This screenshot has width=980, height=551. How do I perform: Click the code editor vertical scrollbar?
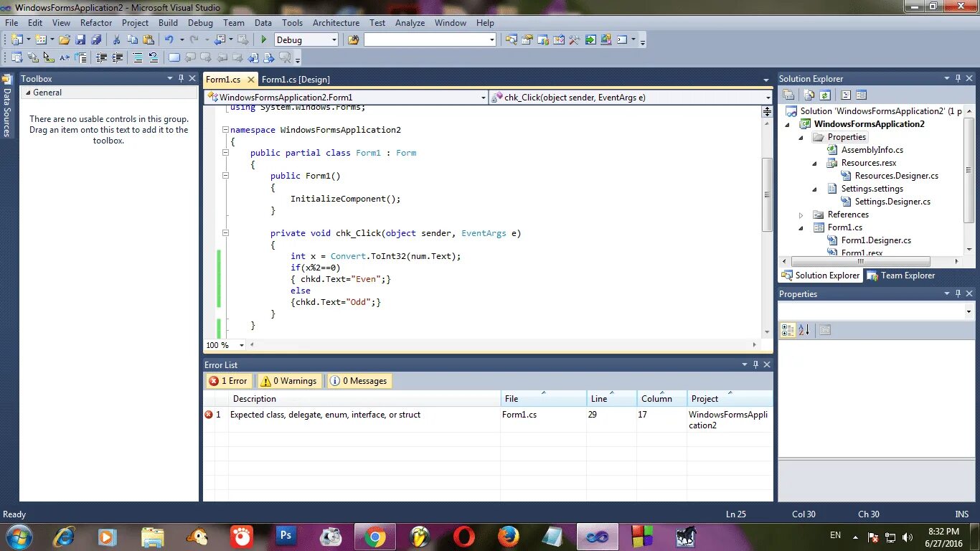(x=767, y=194)
